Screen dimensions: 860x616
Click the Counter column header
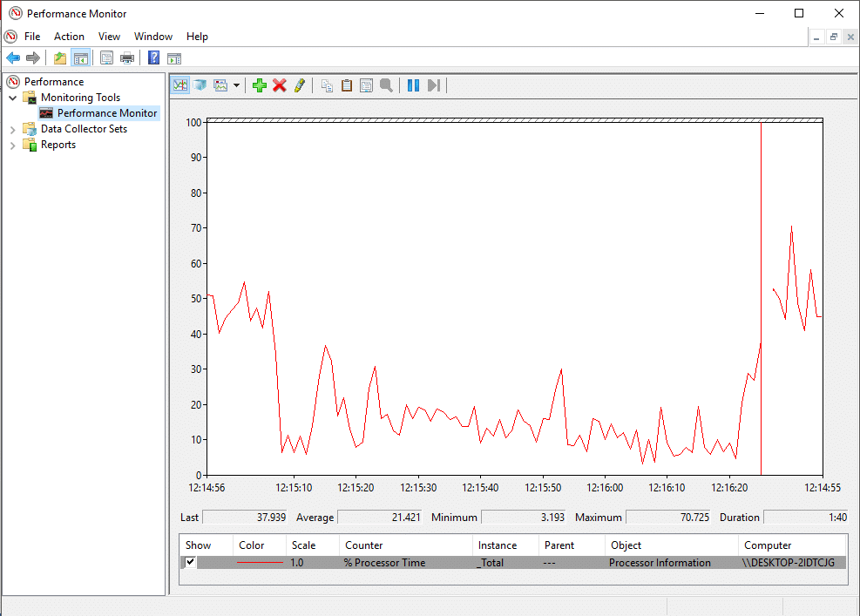363,545
